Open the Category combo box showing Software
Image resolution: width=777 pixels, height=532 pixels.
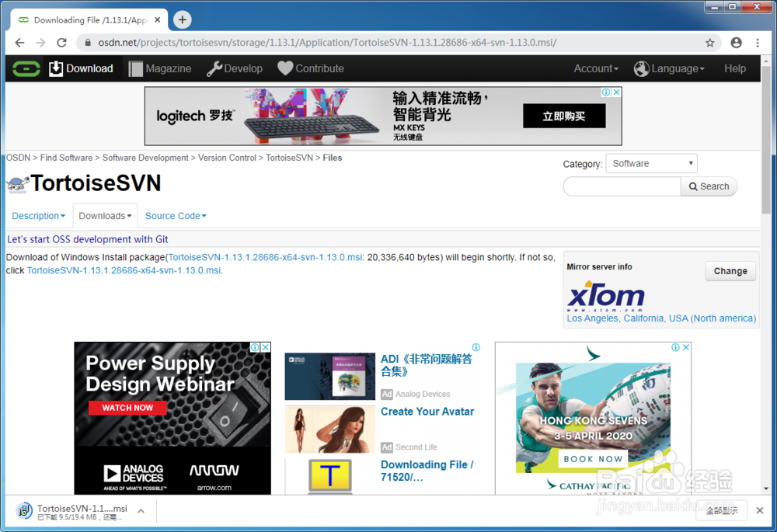pyautogui.click(x=651, y=163)
